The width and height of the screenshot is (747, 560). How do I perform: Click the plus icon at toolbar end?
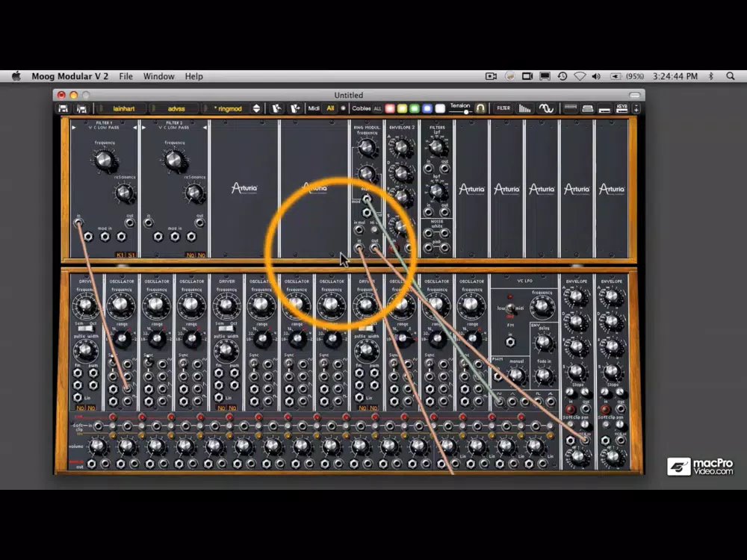click(636, 108)
